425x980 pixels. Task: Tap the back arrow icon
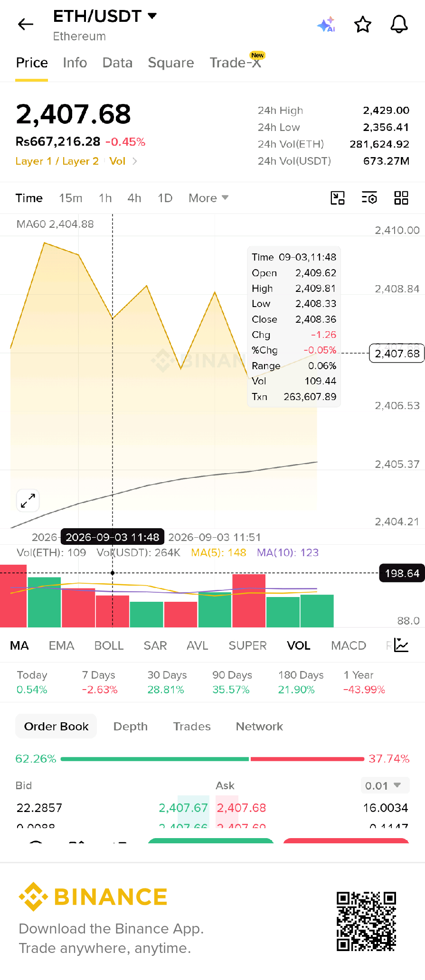click(x=26, y=24)
